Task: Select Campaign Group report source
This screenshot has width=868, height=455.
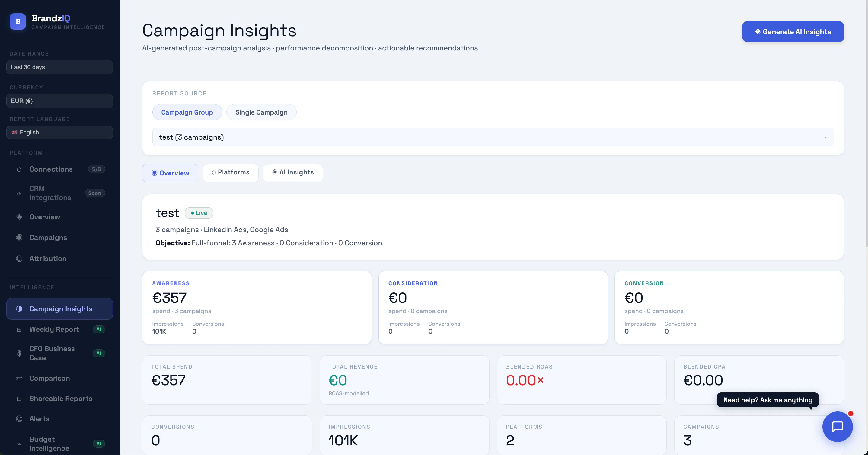Action: pyautogui.click(x=187, y=112)
